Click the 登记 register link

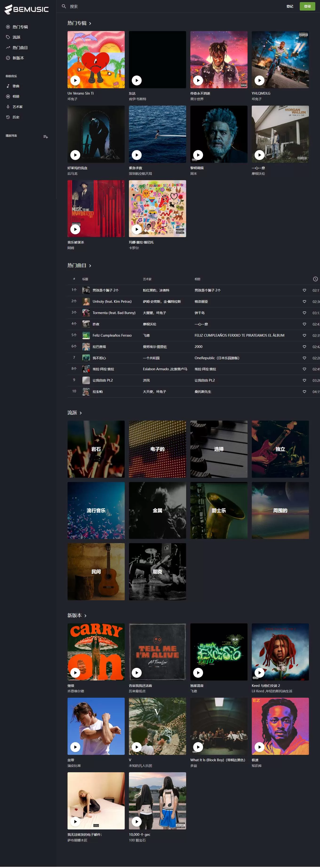pos(290,6)
